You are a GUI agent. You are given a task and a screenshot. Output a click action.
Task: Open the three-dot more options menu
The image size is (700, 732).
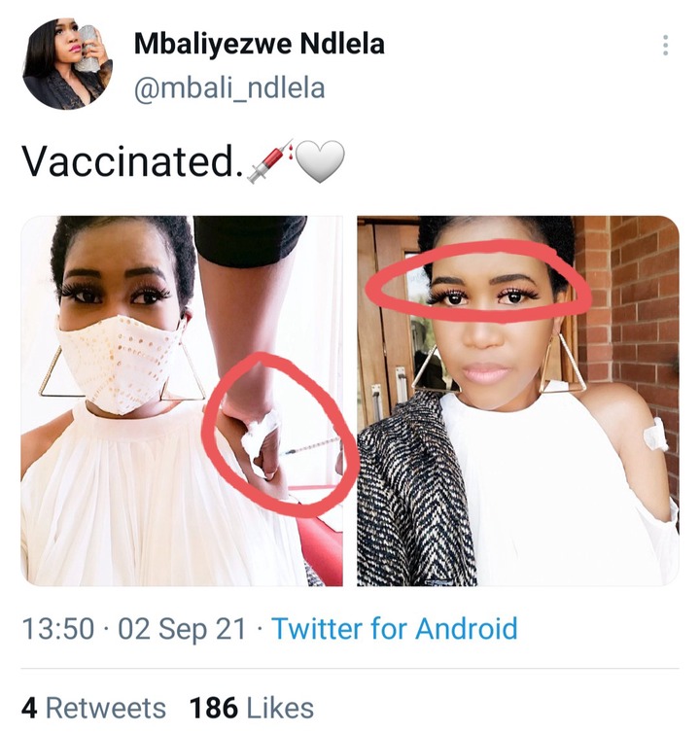[x=665, y=46]
